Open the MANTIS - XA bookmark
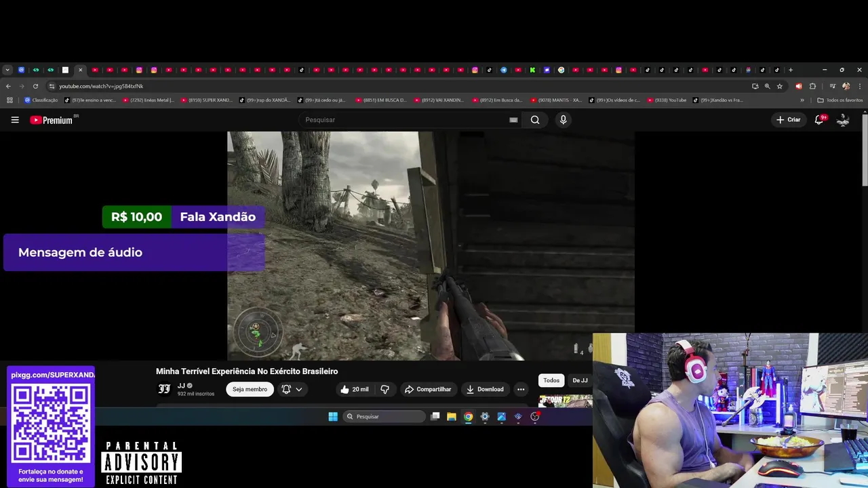The width and height of the screenshot is (868, 488). [556, 100]
